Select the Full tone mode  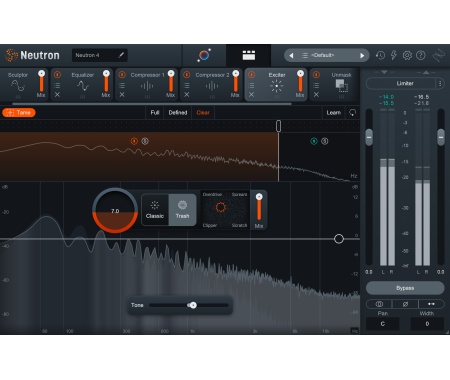click(x=155, y=113)
